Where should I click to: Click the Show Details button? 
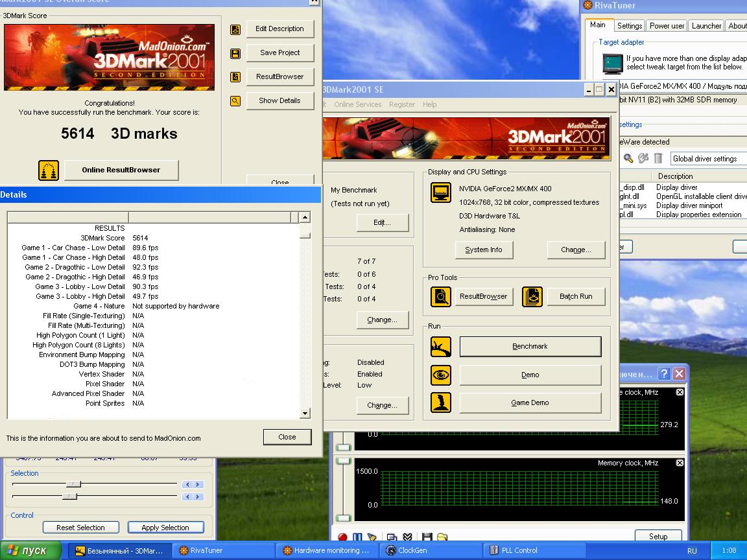pyautogui.click(x=279, y=101)
